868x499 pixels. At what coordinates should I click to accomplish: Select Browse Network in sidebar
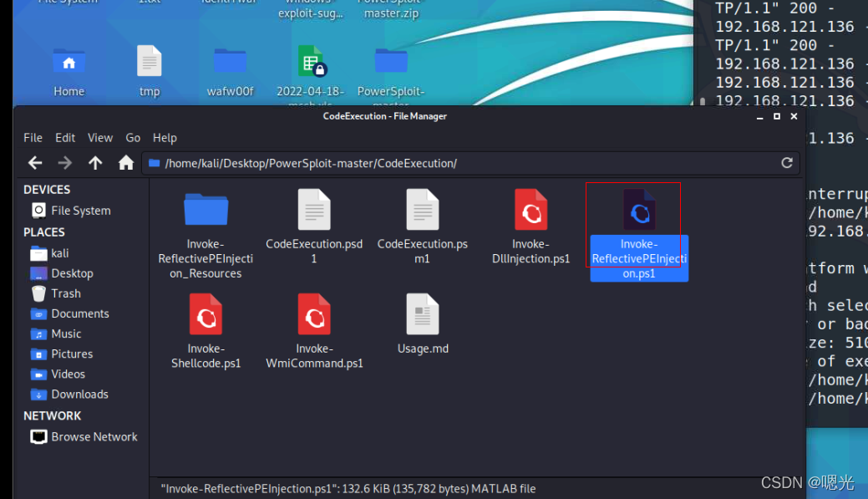[x=84, y=437]
